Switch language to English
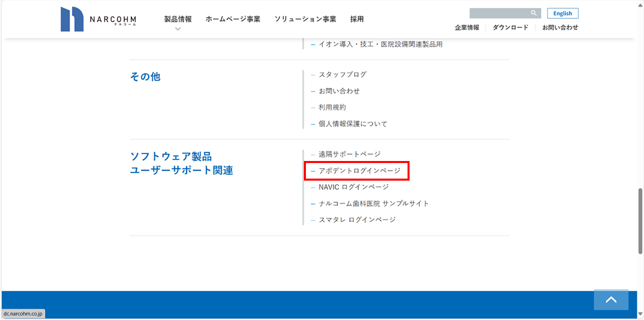This screenshot has width=644, height=320. click(x=562, y=14)
